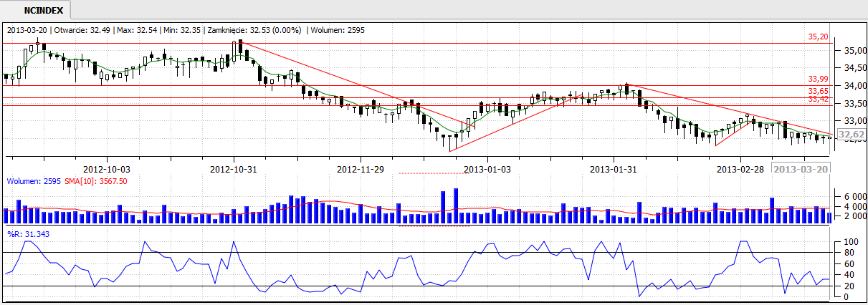The image size is (868, 305).
Task: Select the SMA[10]: 3567.50 indicator label
Action: point(92,182)
